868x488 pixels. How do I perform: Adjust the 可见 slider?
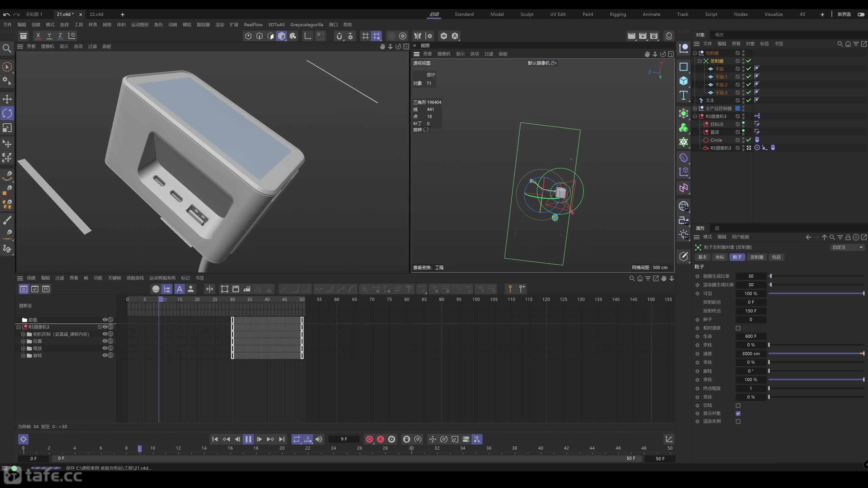(816, 293)
